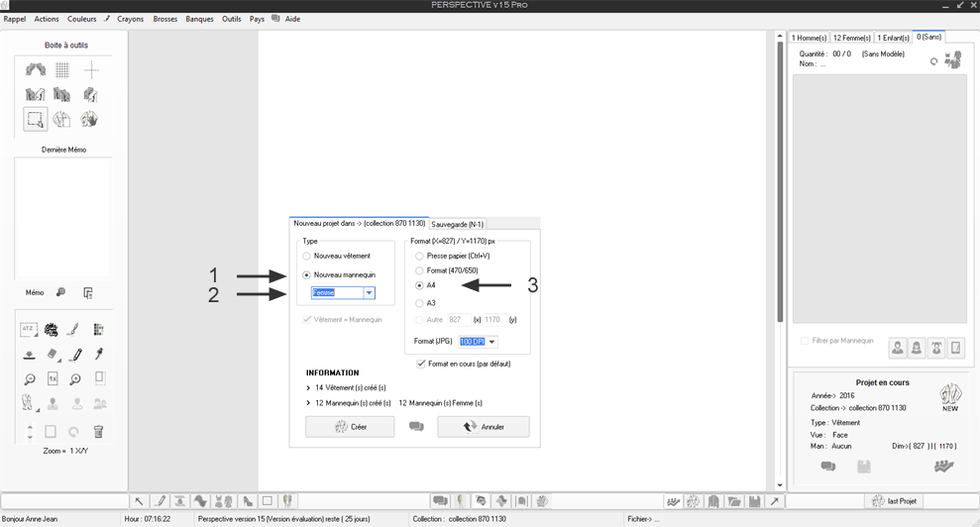
Task: Click the magnifier icon next to Mémo
Action: pos(61,293)
